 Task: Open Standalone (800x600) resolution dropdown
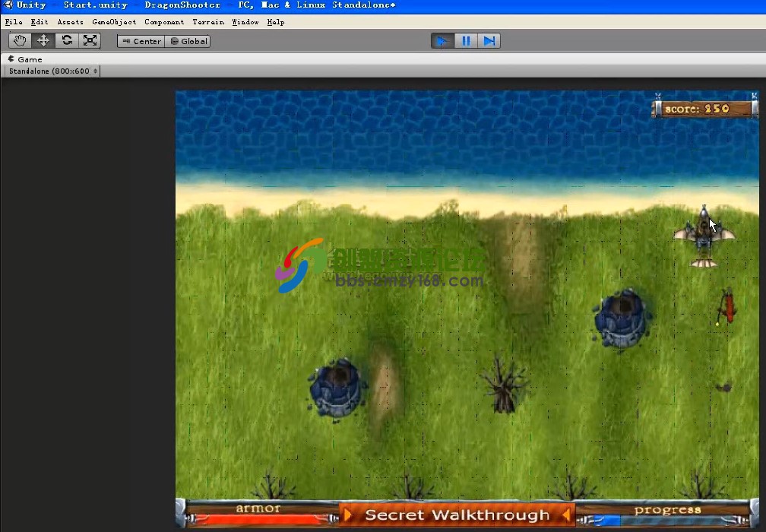[x=52, y=71]
